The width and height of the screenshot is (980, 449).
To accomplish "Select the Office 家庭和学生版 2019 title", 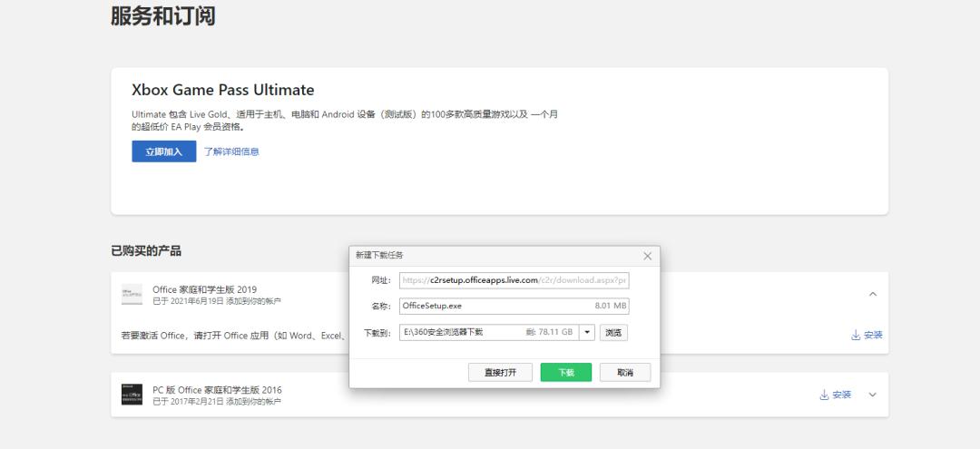I will tap(204, 289).
